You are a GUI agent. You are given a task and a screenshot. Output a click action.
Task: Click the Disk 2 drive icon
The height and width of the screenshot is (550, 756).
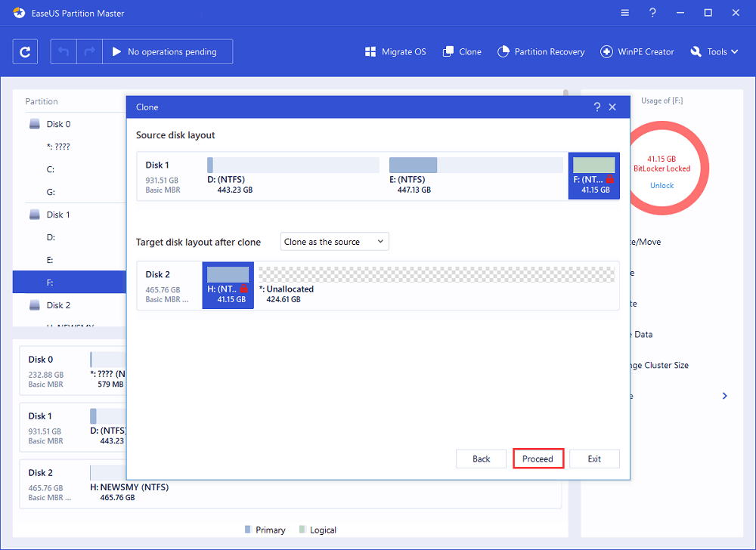point(35,305)
